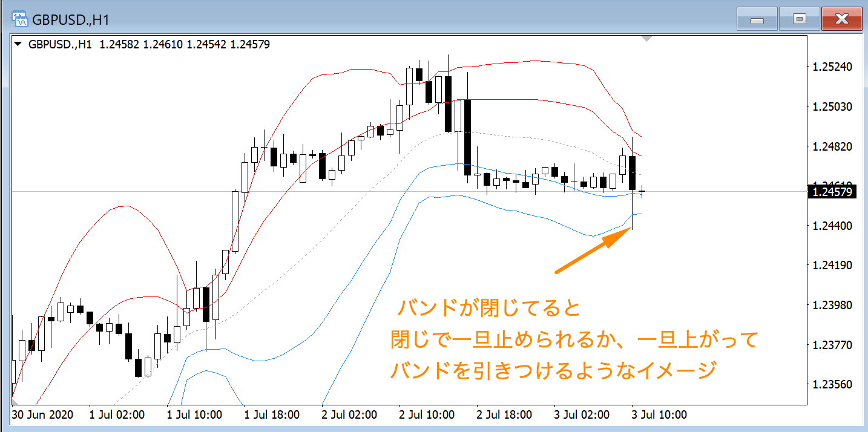Click the outermost red upper Bollinger band

pyautogui.click(x=533, y=61)
